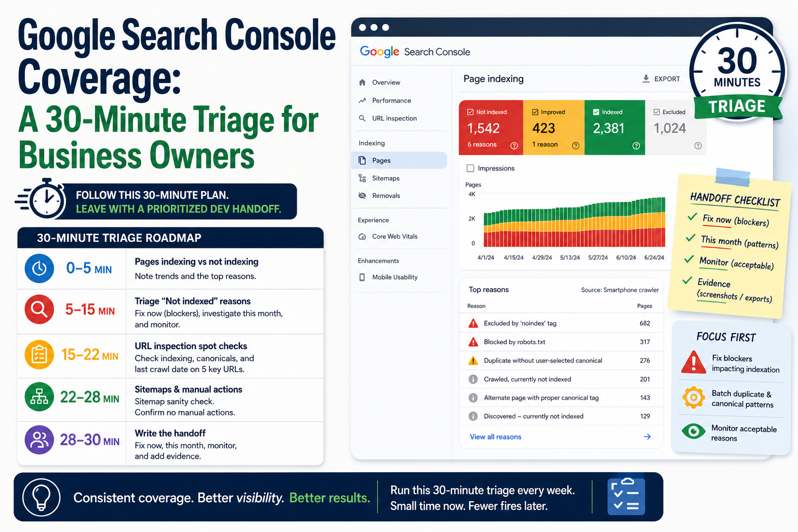Screen dimensions: 798x532
Task: Click the green eye icon for Monitor acceptable reasons
Action: tap(694, 431)
